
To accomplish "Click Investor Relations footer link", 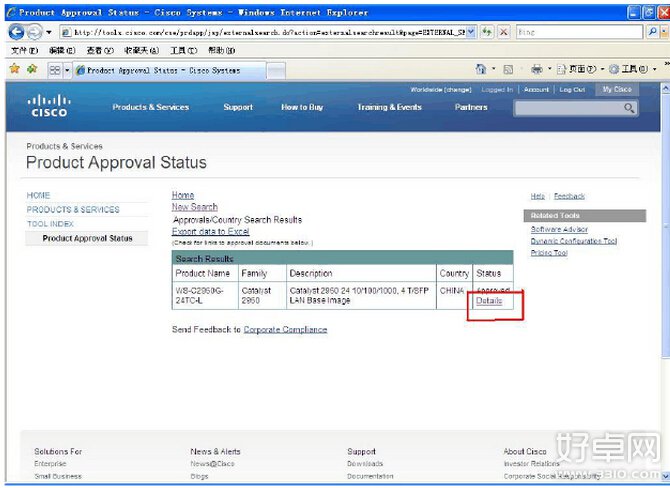I will coord(532,464).
